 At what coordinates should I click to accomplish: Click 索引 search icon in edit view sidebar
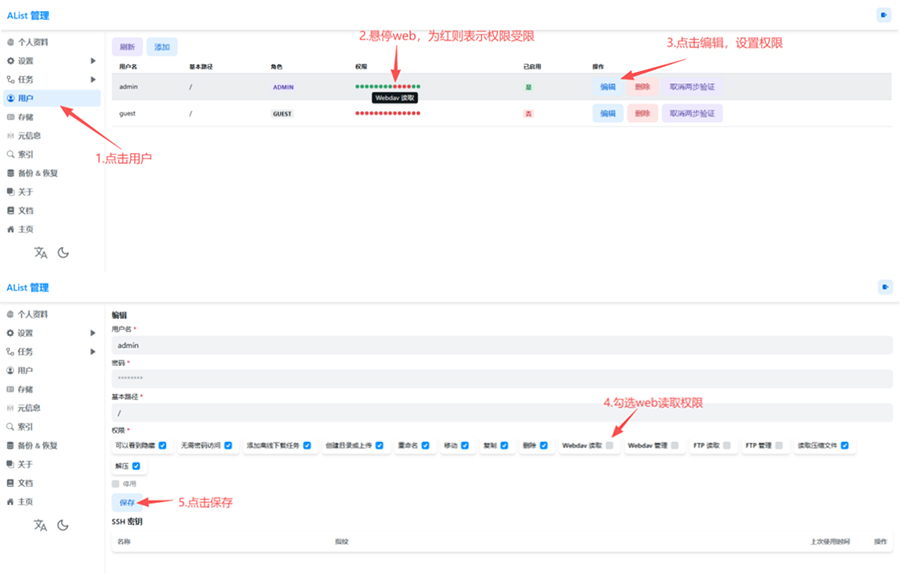[10, 426]
